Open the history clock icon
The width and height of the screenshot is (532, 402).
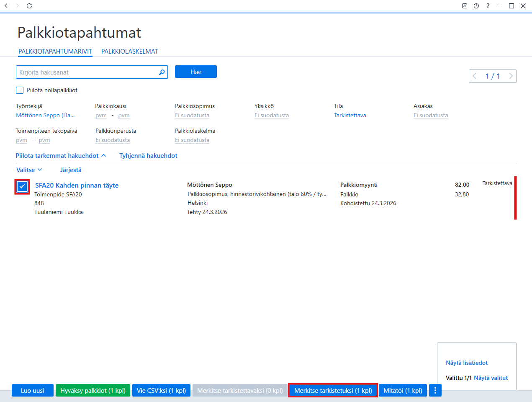coord(476,6)
